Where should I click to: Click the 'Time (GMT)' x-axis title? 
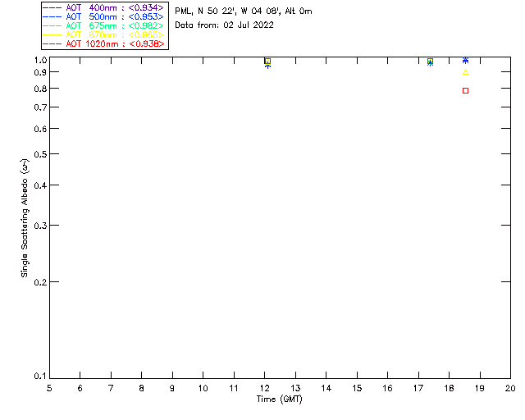280,399
